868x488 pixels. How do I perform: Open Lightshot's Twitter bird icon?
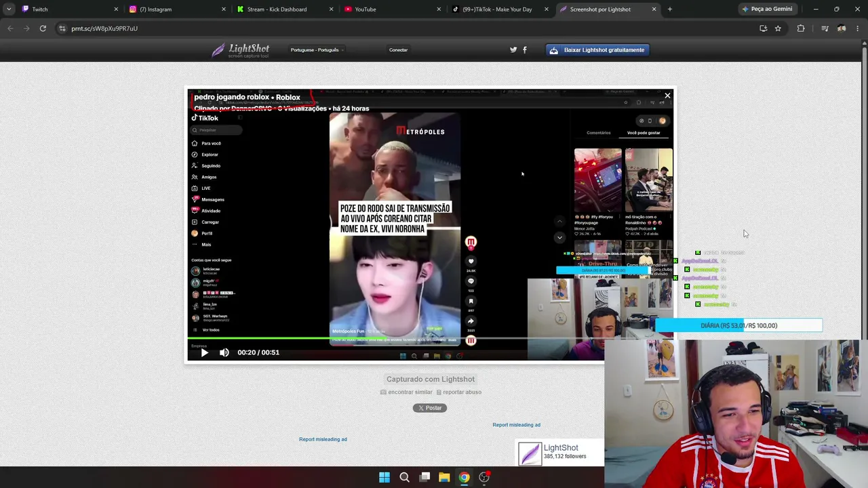(513, 49)
